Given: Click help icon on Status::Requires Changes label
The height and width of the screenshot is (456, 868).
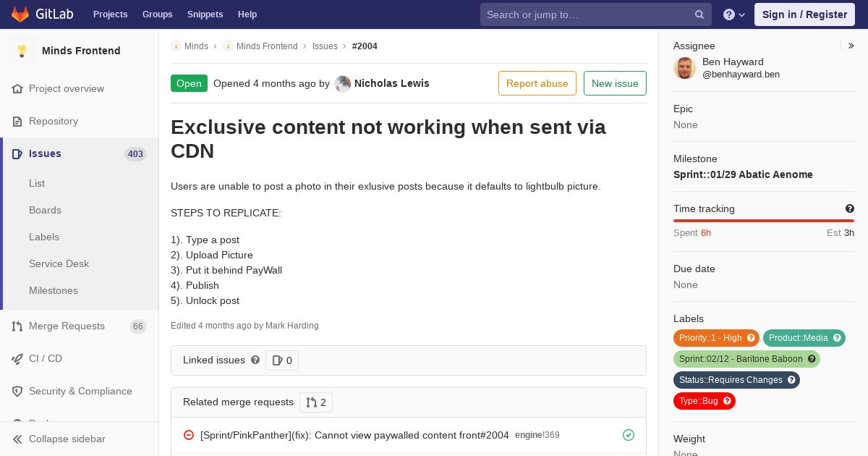Looking at the screenshot, I should pyautogui.click(x=791, y=380).
